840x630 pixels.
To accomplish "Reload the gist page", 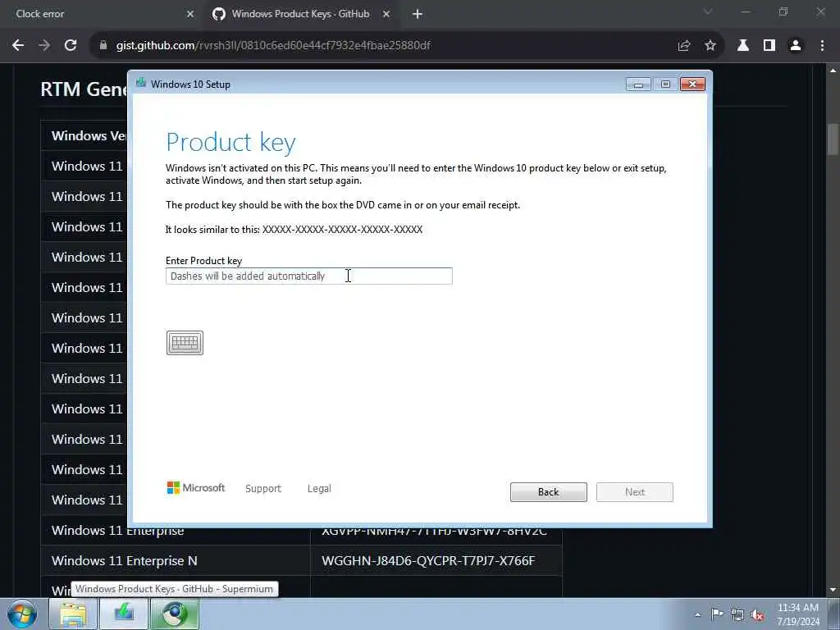I will coord(71,46).
